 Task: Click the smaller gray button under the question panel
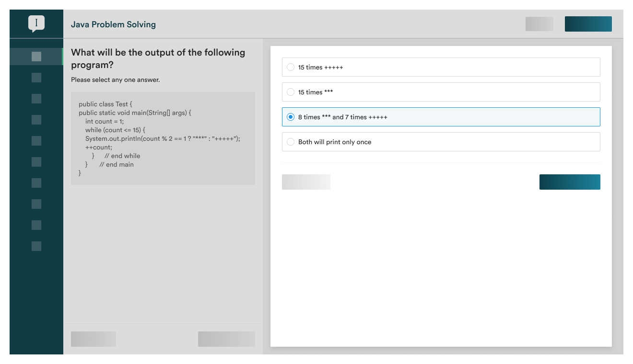coord(94,339)
